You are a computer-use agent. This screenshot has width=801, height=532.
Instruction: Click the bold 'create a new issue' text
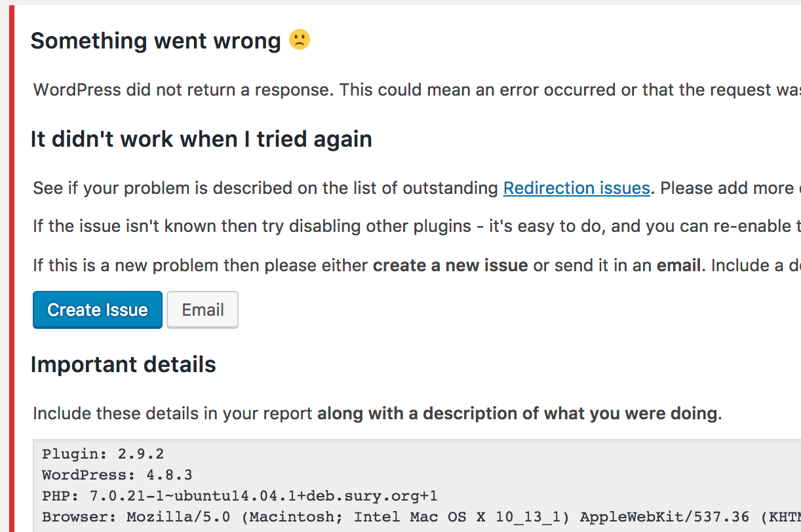450,265
